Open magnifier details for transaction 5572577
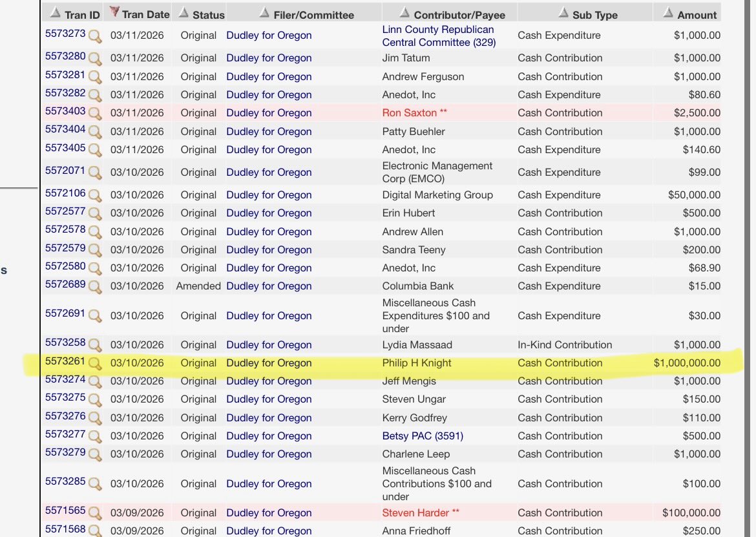Image resolution: width=756 pixels, height=537 pixels. 95,214
